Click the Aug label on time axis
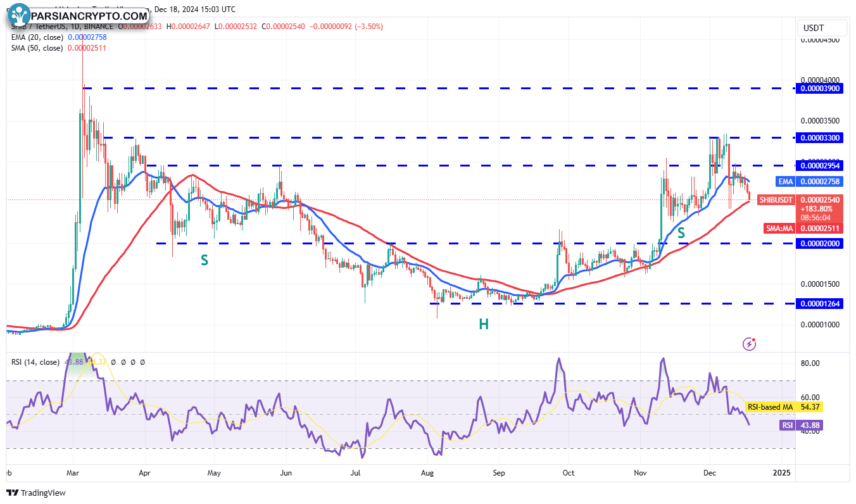Viewport: 856px width, 504px height. [427, 472]
